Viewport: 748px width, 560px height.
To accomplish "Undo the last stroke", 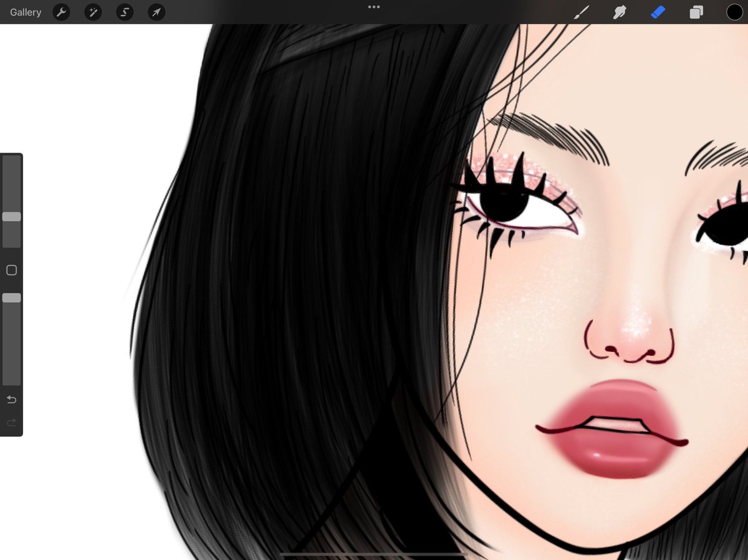I will 11,399.
